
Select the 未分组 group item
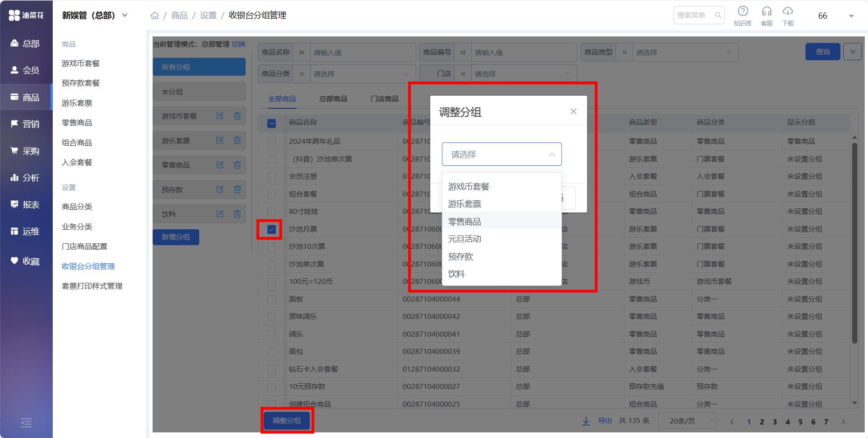199,92
